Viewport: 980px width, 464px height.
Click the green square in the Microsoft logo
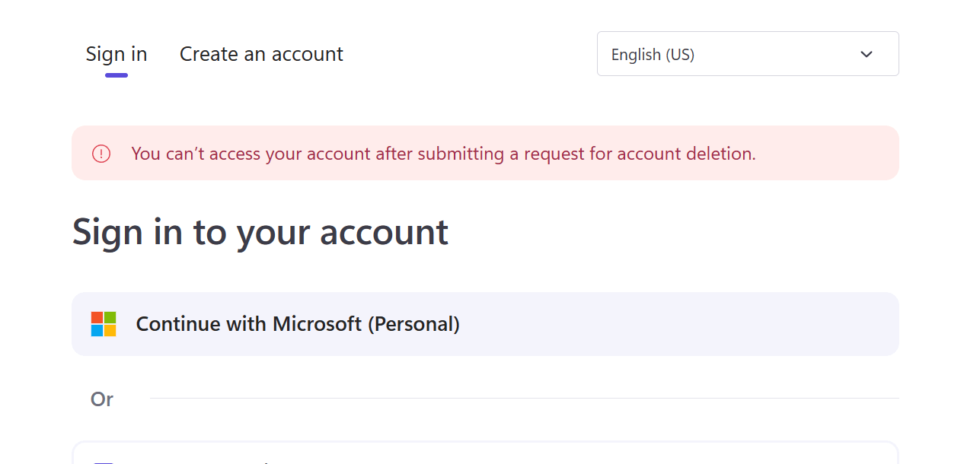pyautogui.click(x=110, y=317)
